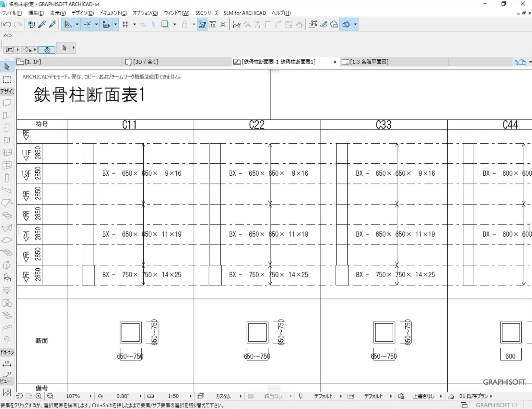The image size is (532, 409).
Task: Open the guide lines options dropdown arrow
Action: tap(77, 24)
